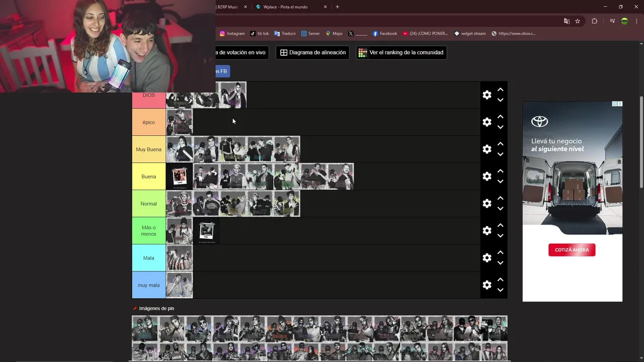Move the Buena tier row up
This screenshot has width=644, height=362.
[x=500, y=171]
